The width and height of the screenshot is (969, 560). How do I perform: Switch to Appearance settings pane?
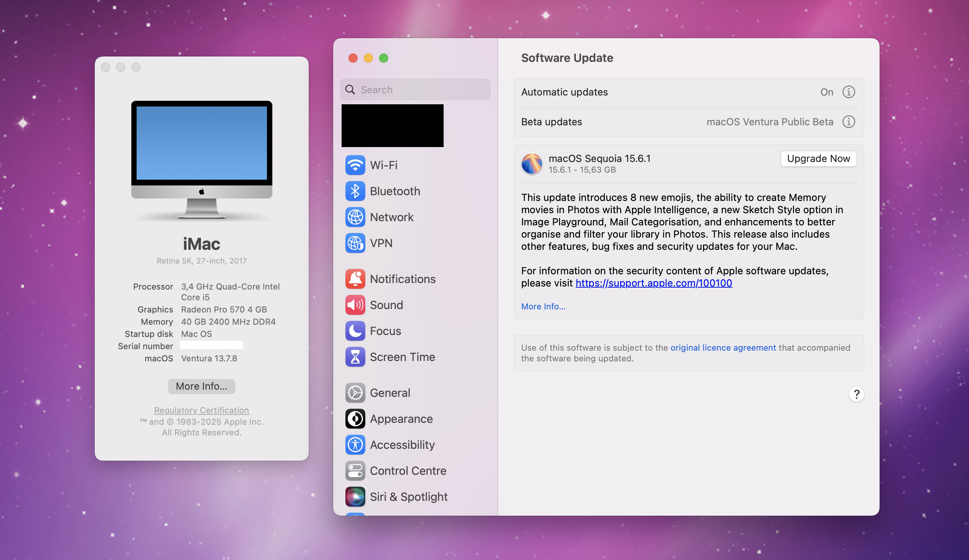(401, 419)
